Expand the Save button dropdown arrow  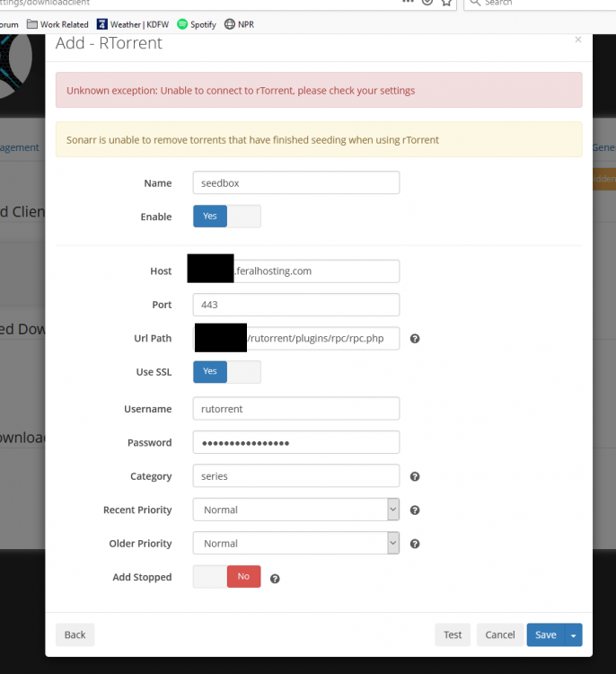click(x=574, y=634)
